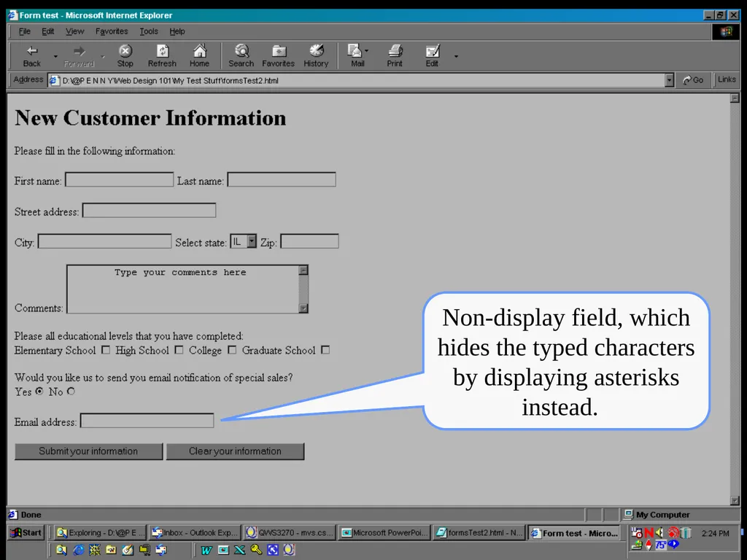Screen dimensions: 747x560
Task: Launch Word from the quick launch bar
Action: [x=206, y=551]
